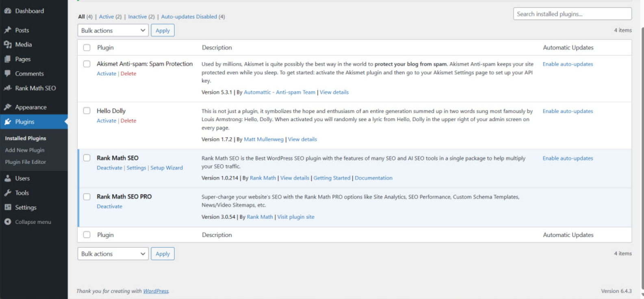
Task: Open the bottom Bulk actions dropdown
Action: pos(113,254)
